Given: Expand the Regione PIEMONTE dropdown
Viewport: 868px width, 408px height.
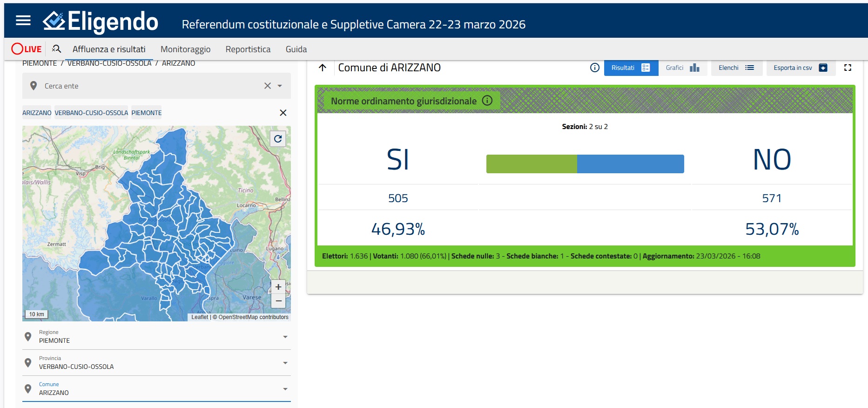Looking at the screenshot, I should tap(285, 337).
